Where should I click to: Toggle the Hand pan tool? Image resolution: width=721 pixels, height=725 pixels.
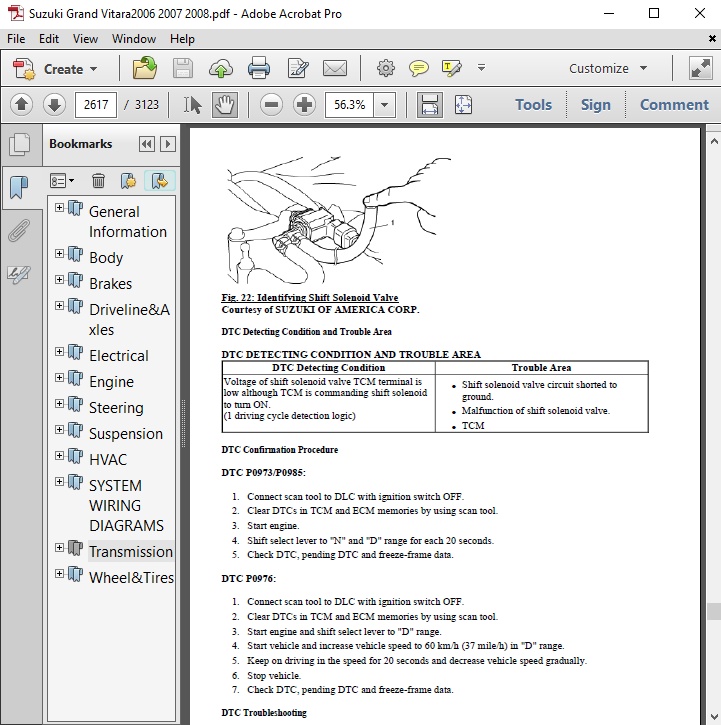[225, 104]
